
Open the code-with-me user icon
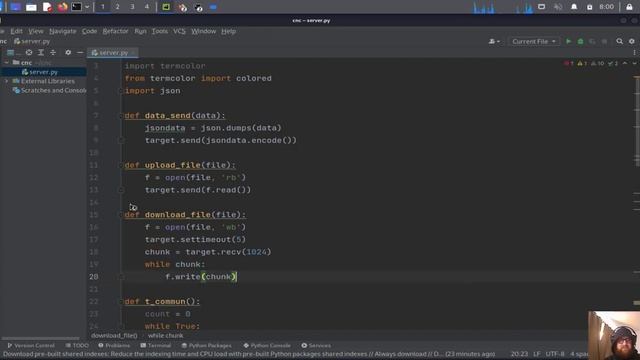click(494, 41)
